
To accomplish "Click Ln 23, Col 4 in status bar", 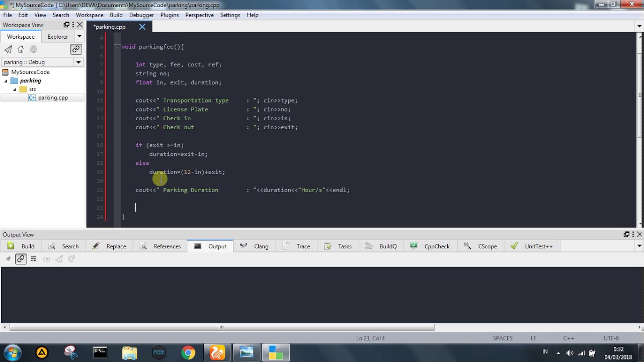I will [x=370, y=338].
